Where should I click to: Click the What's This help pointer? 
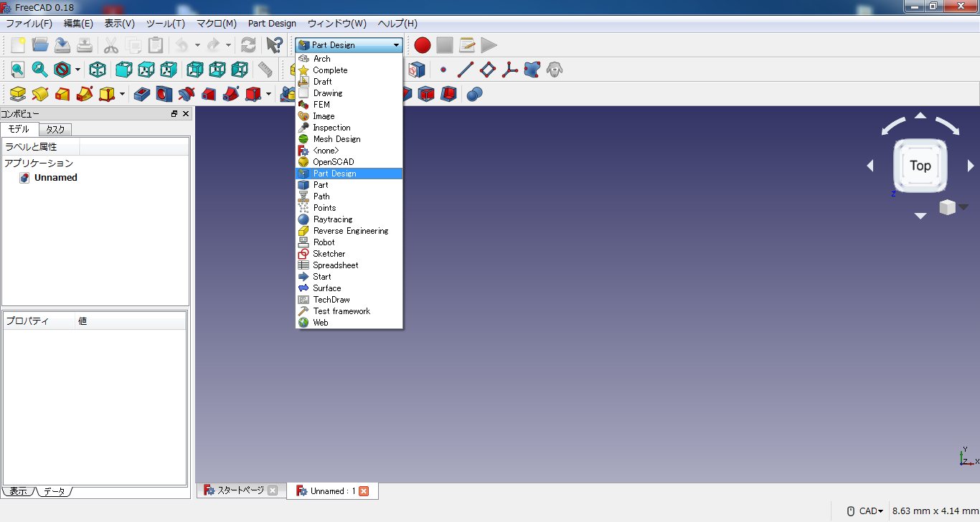274,45
